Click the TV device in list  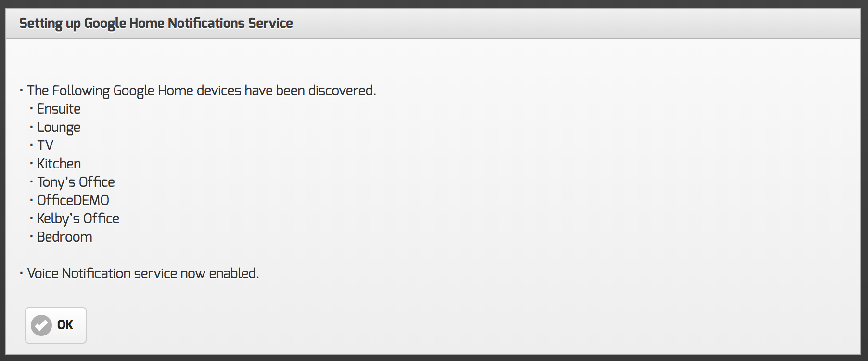[x=45, y=145]
